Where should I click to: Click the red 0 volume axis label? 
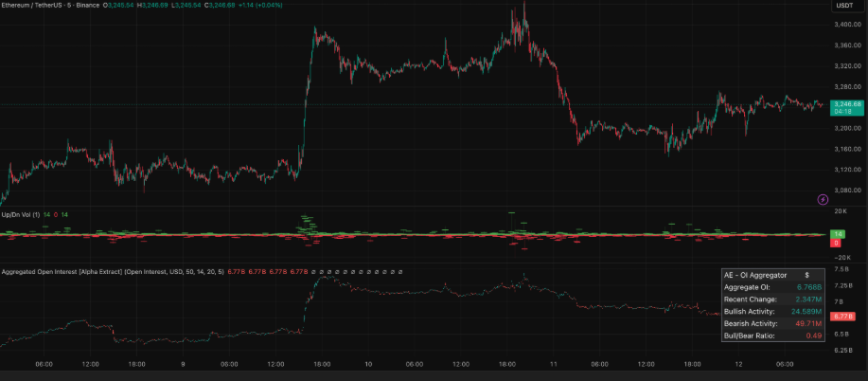[836, 243]
